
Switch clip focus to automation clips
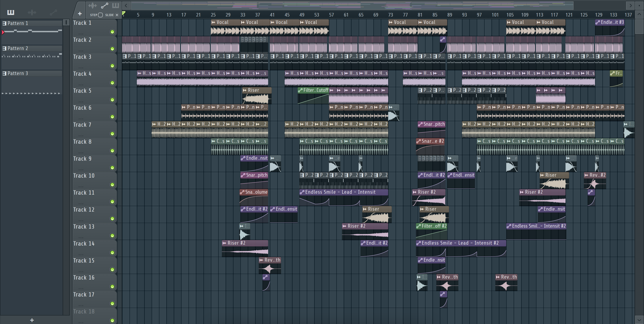[104, 6]
